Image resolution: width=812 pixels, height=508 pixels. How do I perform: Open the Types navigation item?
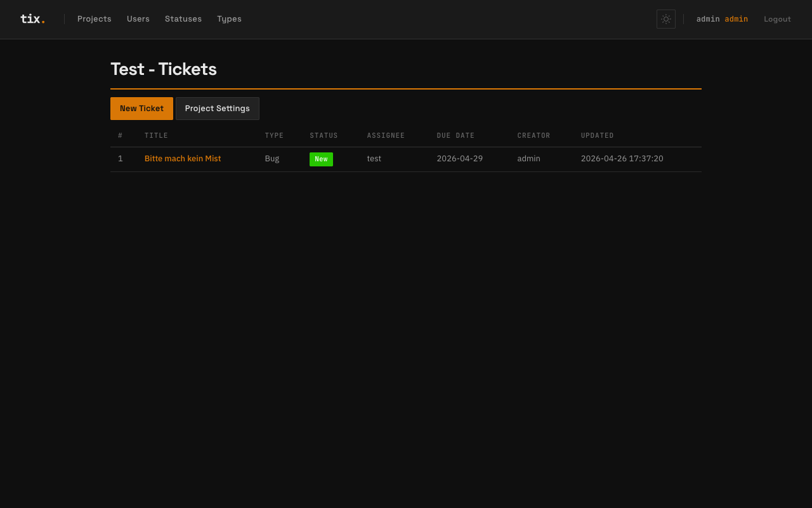point(229,19)
